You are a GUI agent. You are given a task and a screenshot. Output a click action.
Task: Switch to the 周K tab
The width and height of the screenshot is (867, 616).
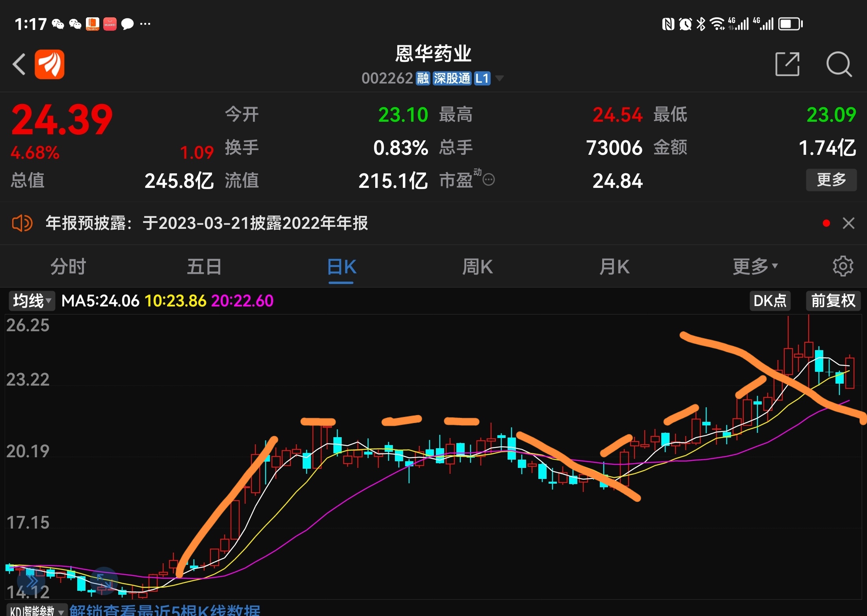point(478,267)
